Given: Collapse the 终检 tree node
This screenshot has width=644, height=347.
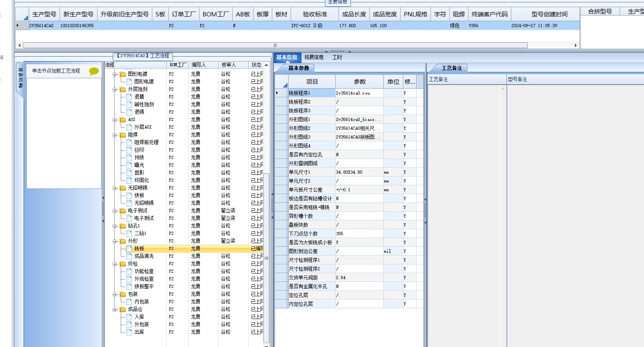Looking at the screenshot, I should (x=115, y=264).
